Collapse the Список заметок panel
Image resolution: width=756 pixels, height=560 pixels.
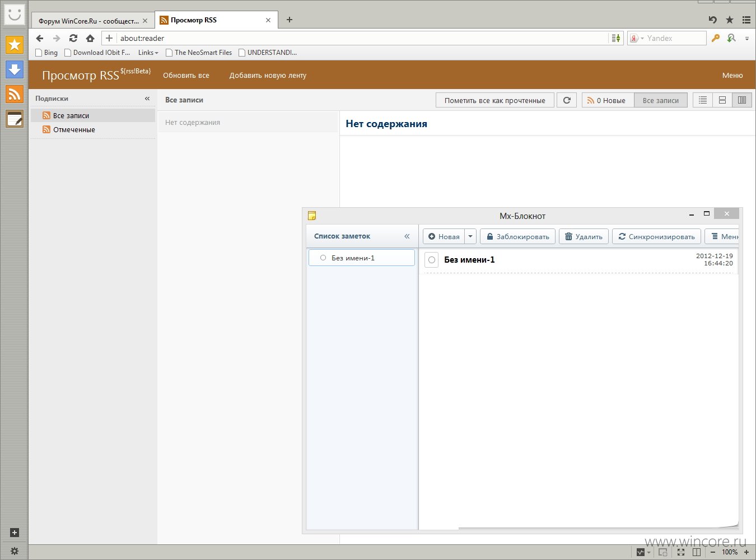(407, 236)
